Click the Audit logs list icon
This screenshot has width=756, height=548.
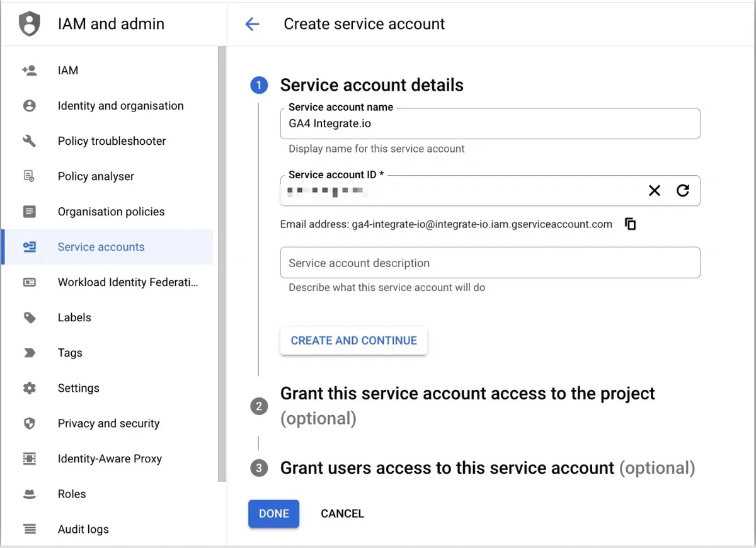point(29,529)
